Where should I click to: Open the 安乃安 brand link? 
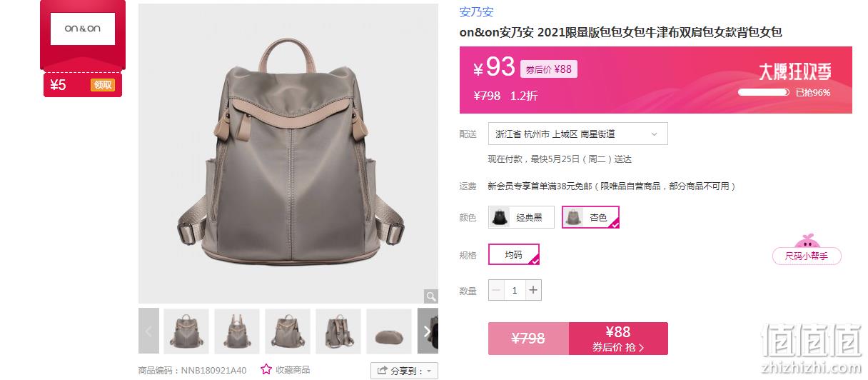pos(476,12)
